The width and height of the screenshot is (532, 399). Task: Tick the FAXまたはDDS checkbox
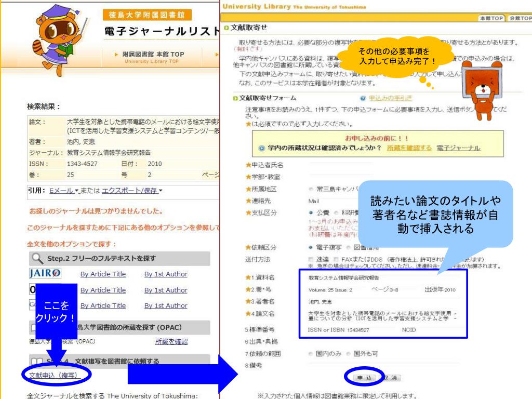pyautogui.click(x=336, y=259)
